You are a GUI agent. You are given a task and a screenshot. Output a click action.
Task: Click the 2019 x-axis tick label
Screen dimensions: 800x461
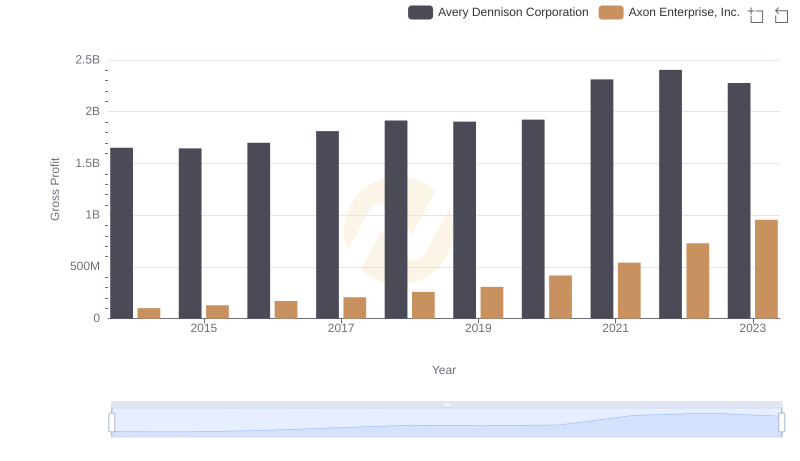478,328
